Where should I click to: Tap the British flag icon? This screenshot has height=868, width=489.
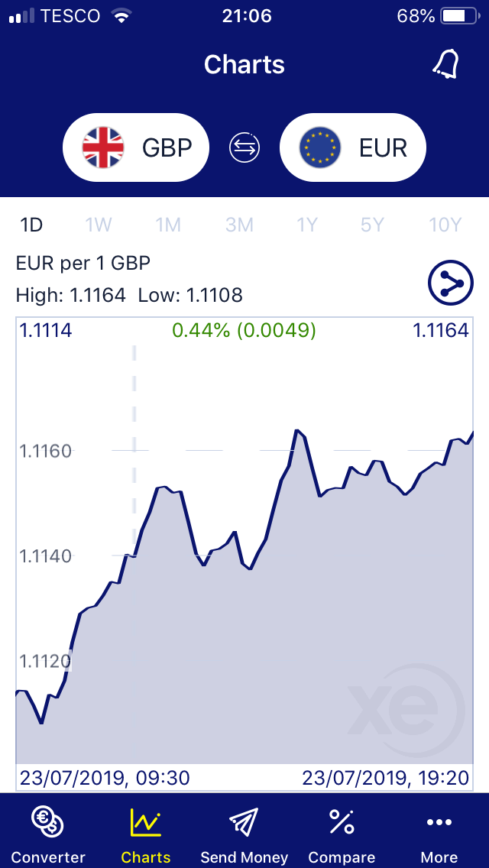tap(103, 147)
